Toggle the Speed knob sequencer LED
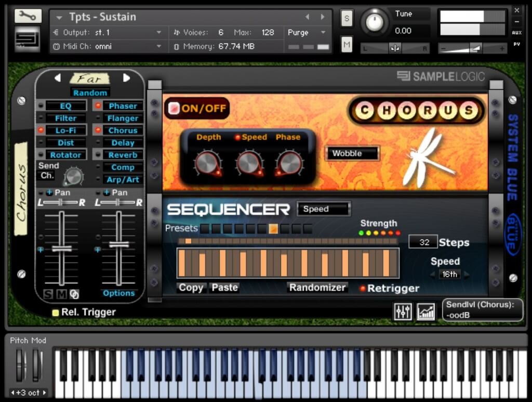 pos(237,137)
